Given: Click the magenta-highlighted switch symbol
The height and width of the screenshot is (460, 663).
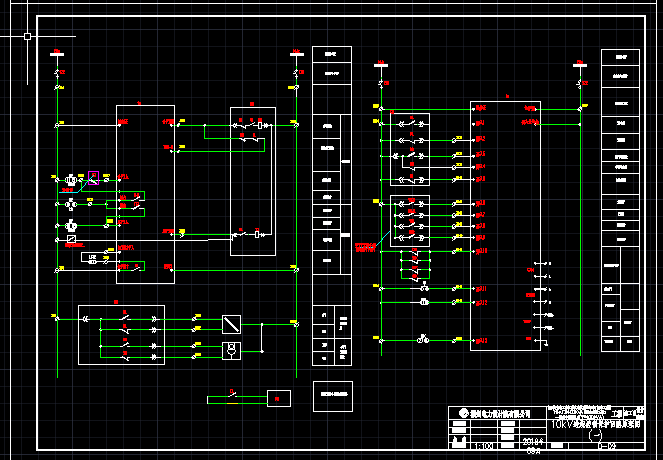Looking at the screenshot, I should [x=93, y=178].
